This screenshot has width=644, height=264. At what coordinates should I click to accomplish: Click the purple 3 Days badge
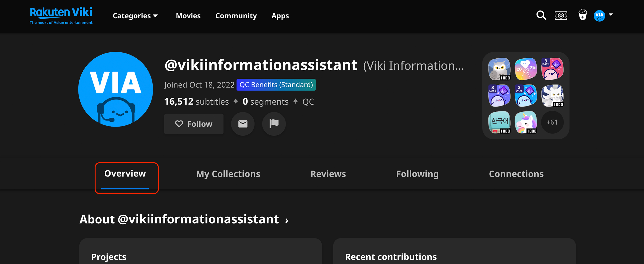coord(499,96)
